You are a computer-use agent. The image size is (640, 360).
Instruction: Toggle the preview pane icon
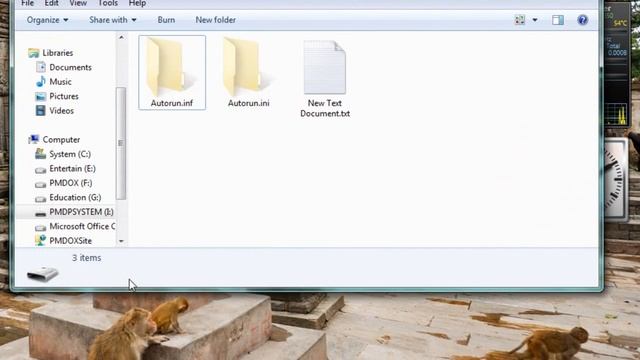(x=558, y=20)
